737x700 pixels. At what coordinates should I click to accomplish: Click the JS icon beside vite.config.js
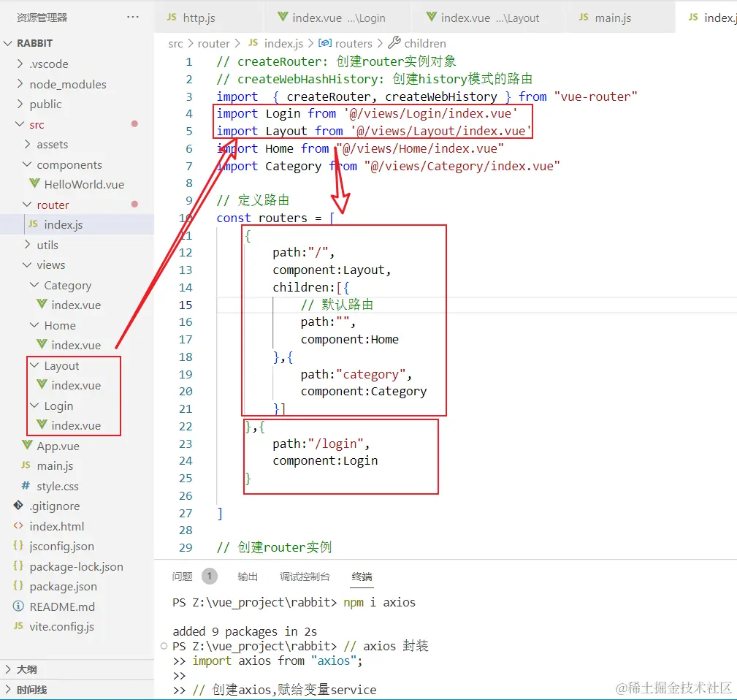tap(18, 625)
